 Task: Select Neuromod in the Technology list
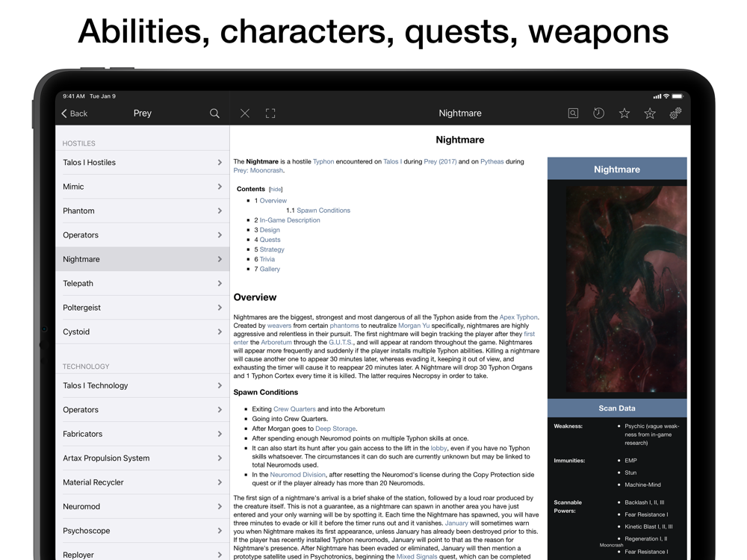coord(81,506)
